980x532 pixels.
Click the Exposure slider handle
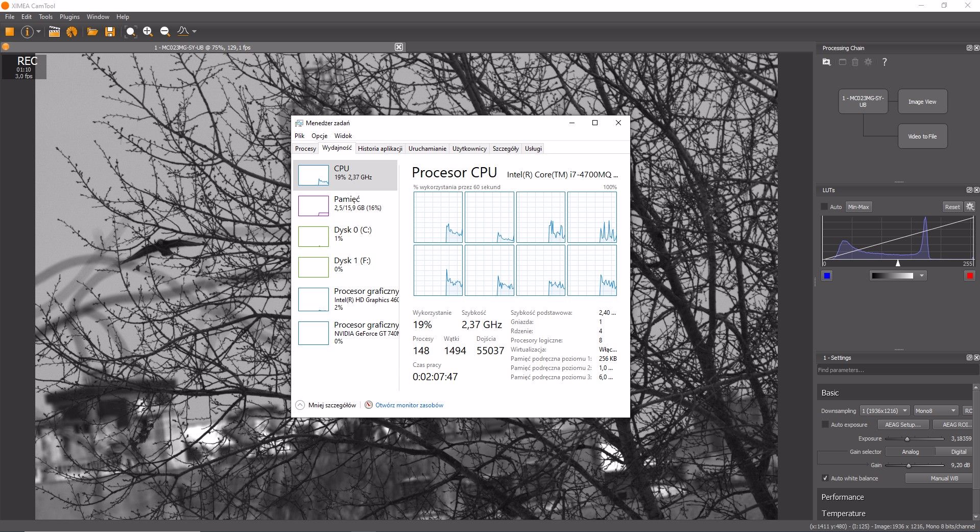pos(907,439)
